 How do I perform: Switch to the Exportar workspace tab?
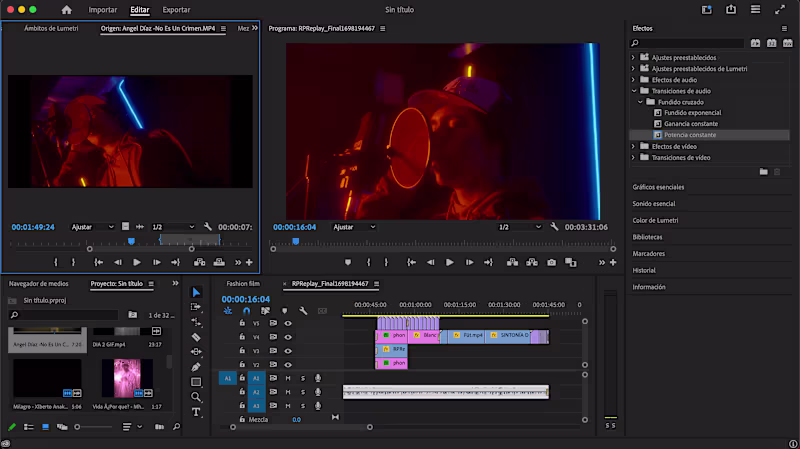tap(176, 10)
